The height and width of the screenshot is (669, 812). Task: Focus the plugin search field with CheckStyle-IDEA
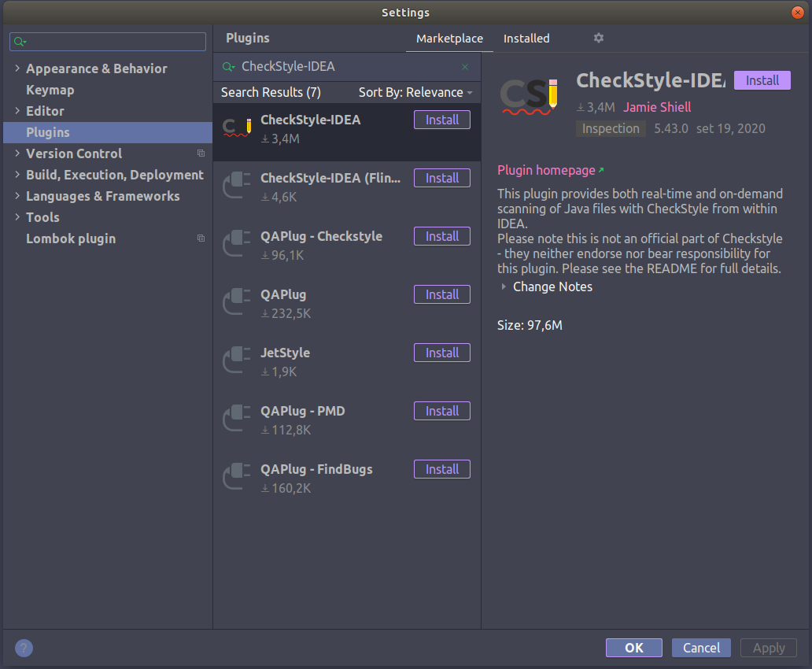point(347,67)
